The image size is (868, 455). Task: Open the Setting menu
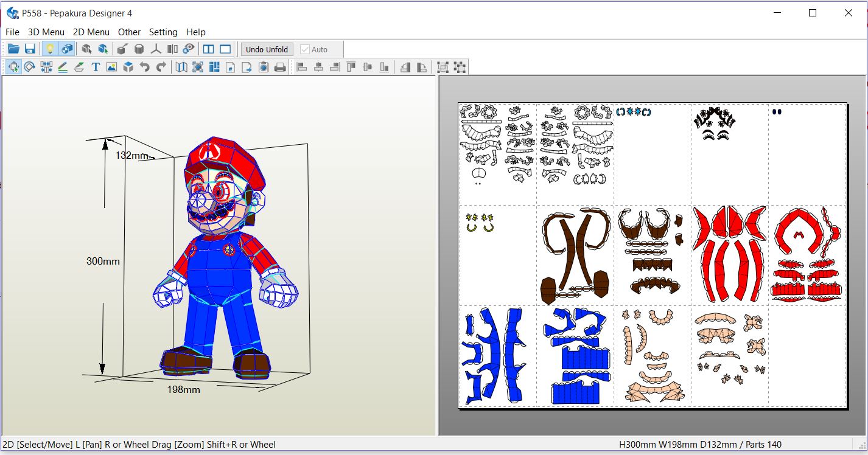[163, 32]
